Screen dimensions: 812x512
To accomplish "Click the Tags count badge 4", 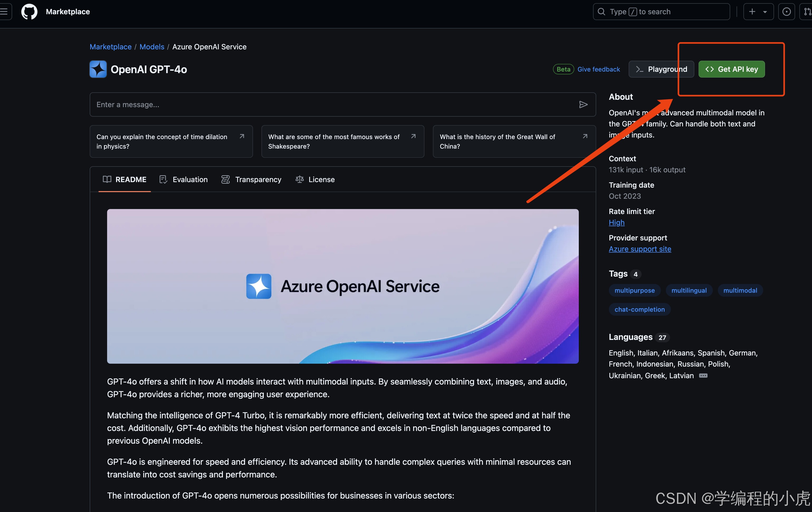I will 636,274.
